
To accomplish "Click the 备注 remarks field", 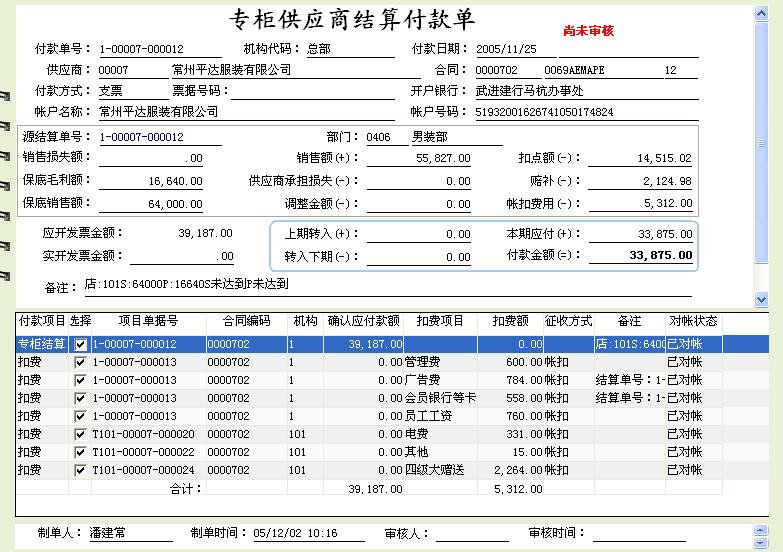I will coord(388,285).
